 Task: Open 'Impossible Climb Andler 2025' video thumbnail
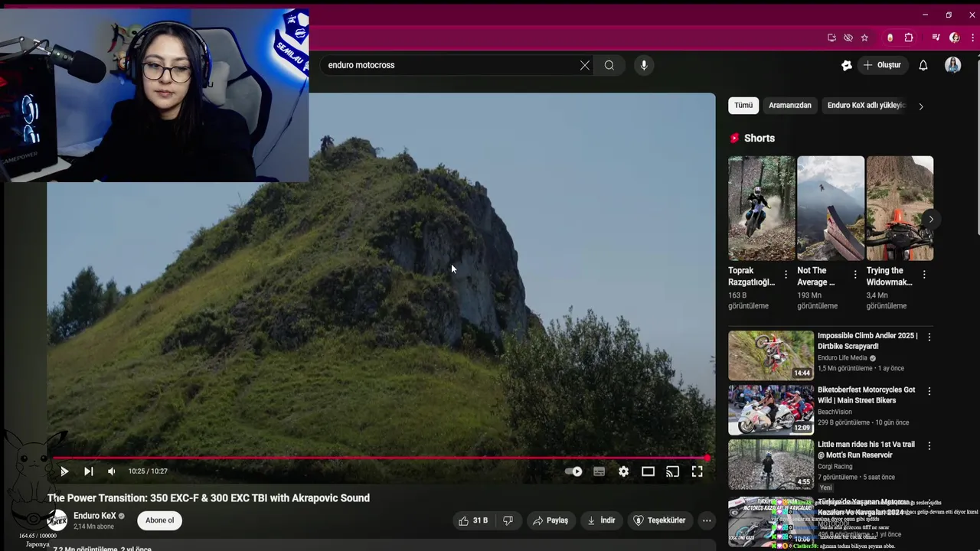coord(771,355)
